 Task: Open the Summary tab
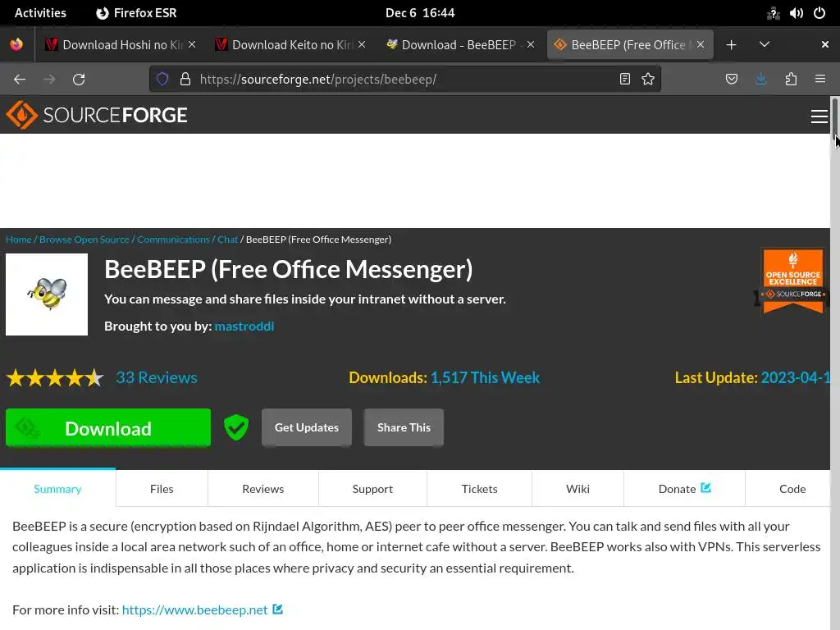tap(57, 489)
